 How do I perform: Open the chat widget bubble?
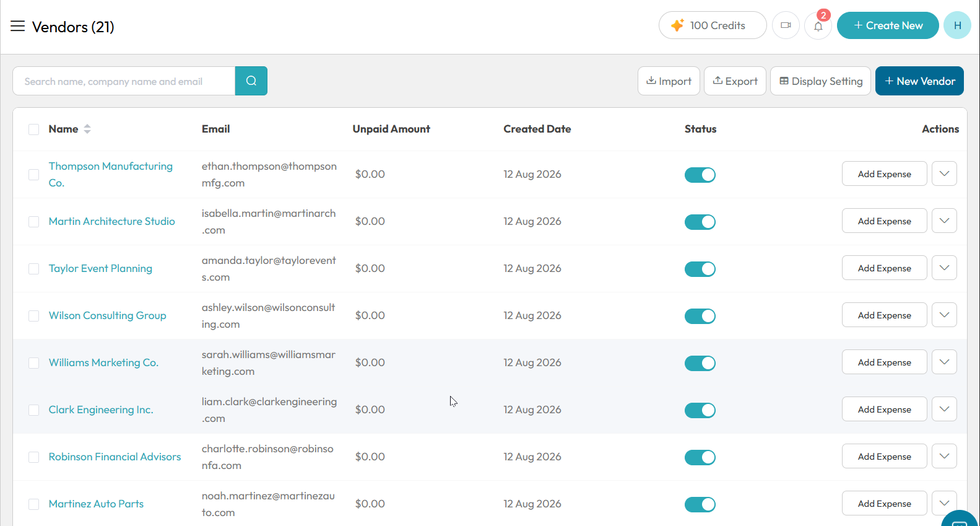[960, 519]
